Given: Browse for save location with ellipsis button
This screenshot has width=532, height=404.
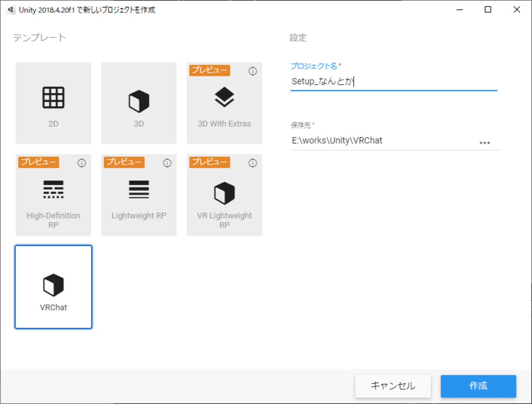Looking at the screenshot, I should [x=485, y=143].
